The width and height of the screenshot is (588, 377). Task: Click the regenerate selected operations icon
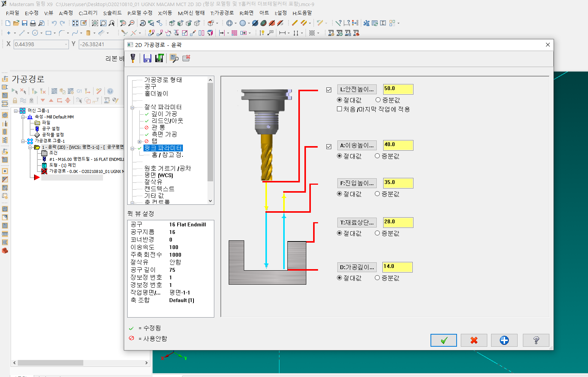point(34,91)
